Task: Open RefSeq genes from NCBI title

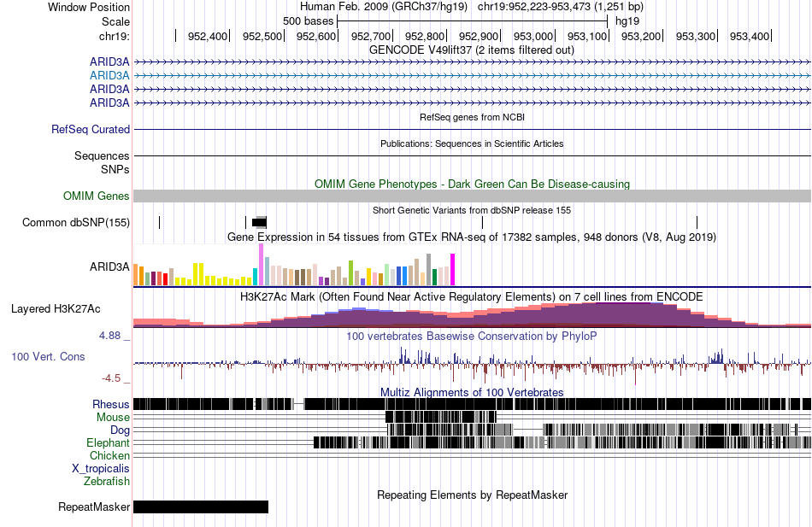Action: [x=472, y=118]
